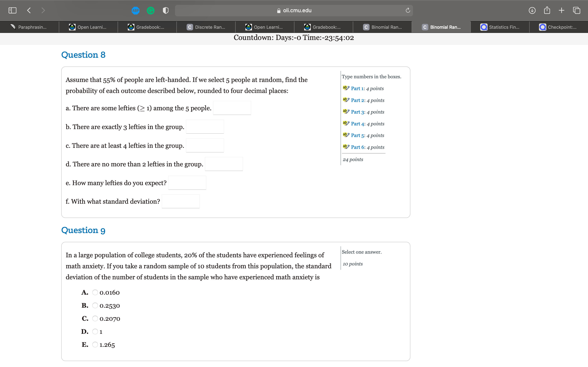This screenshot has height=367, width=588.
Task: Toggle the browser sidebar
Action: click(12, 10)
